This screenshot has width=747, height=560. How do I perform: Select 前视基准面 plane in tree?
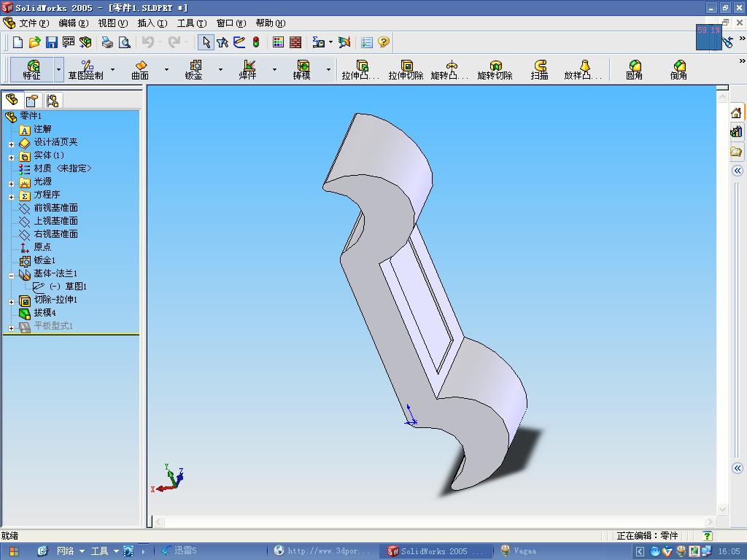coord(48,208)
